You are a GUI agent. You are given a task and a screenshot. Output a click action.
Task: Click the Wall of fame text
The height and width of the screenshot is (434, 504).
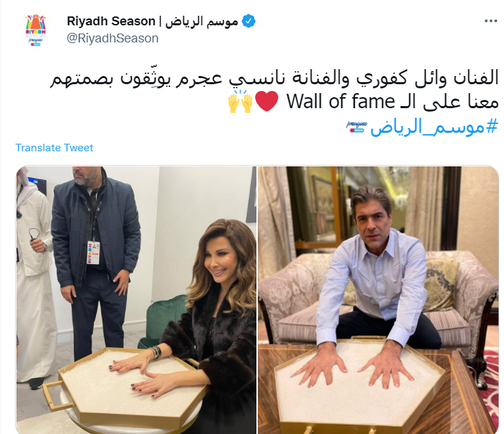point(341,102)
